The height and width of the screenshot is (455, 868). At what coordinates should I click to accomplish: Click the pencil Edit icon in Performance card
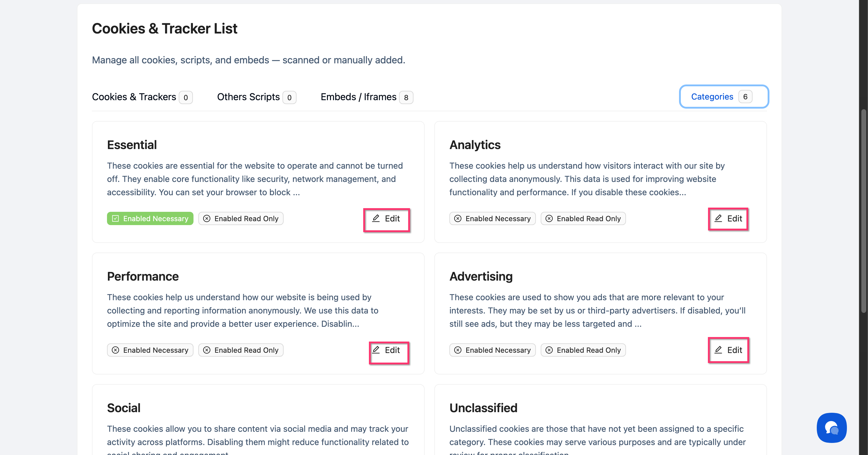(376, 350)
